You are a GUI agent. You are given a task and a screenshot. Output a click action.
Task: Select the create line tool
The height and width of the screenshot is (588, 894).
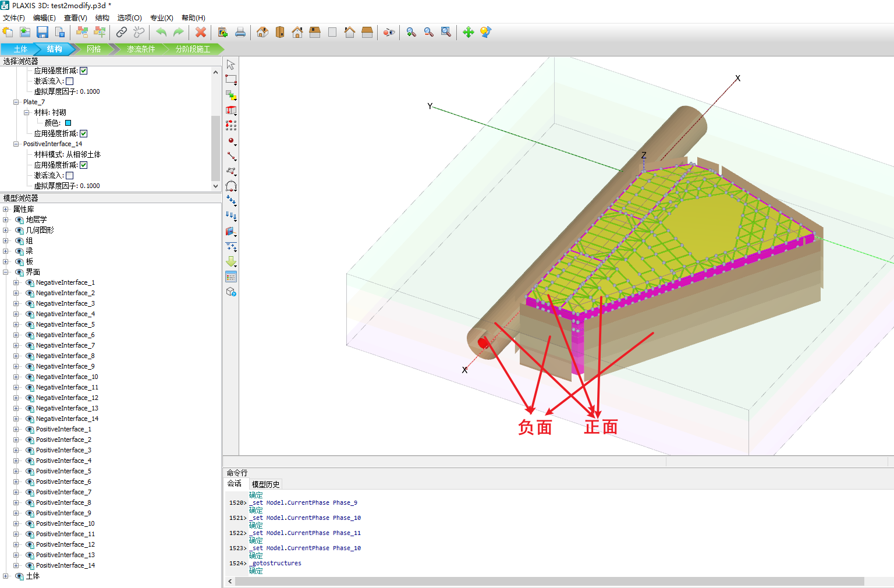pyautogui.click(x=231, y=156)
